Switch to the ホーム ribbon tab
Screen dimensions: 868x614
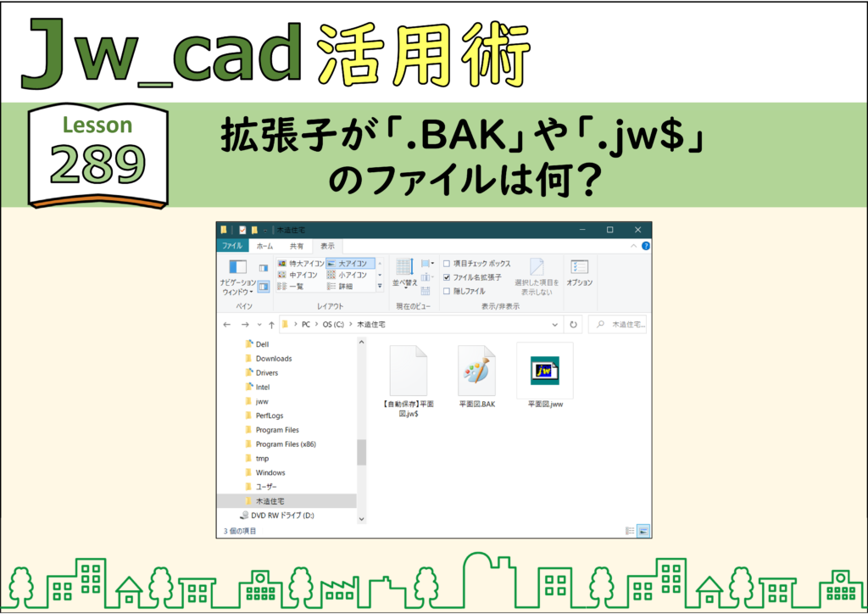[264, 246]
